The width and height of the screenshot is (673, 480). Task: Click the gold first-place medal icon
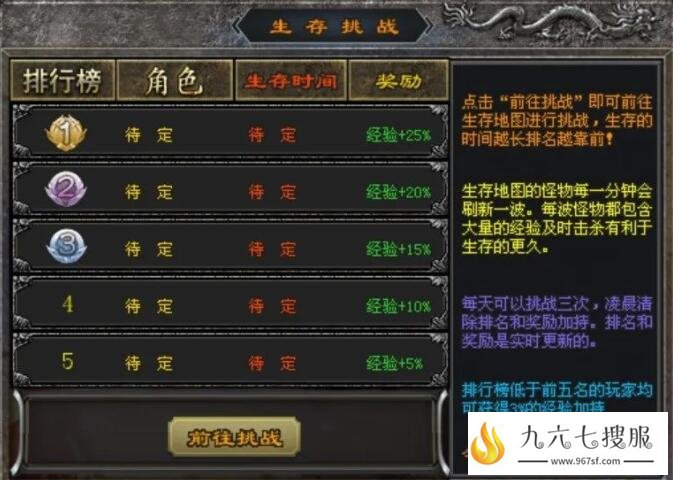(x=66, y=133)
